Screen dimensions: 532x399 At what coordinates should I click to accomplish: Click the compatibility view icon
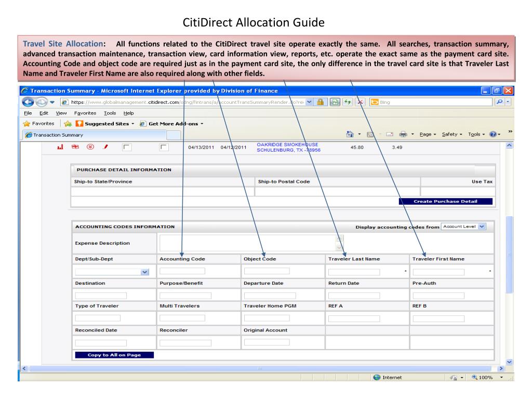[335, 102]
